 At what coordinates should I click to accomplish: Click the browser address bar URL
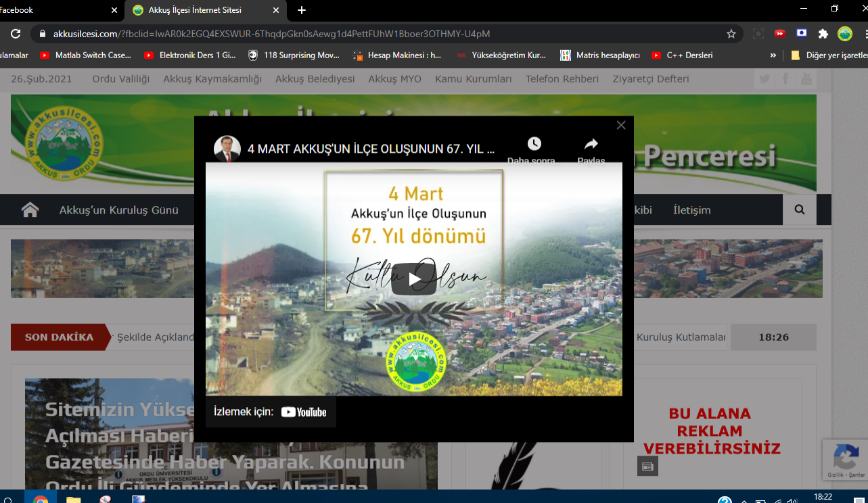(271, 34)
